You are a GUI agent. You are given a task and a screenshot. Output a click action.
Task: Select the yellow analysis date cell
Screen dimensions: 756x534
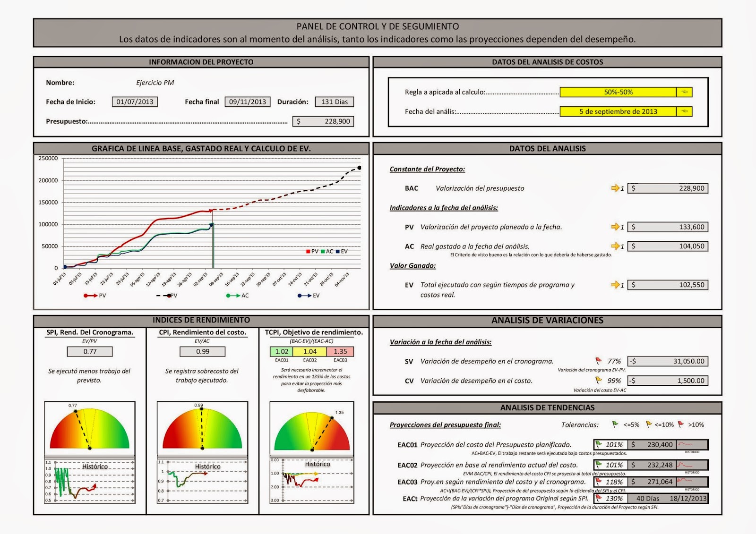[618, 111]
